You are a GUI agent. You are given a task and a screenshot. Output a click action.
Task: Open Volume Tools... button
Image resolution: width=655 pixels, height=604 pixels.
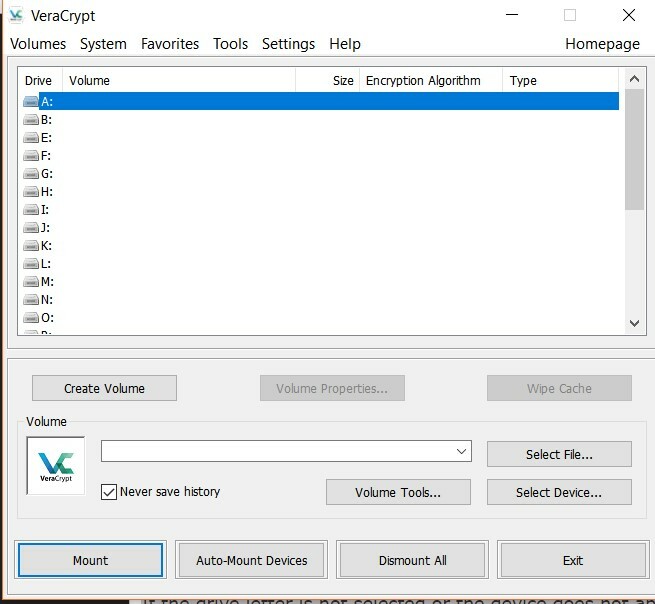pyautogui.click(x=398, y=492)
